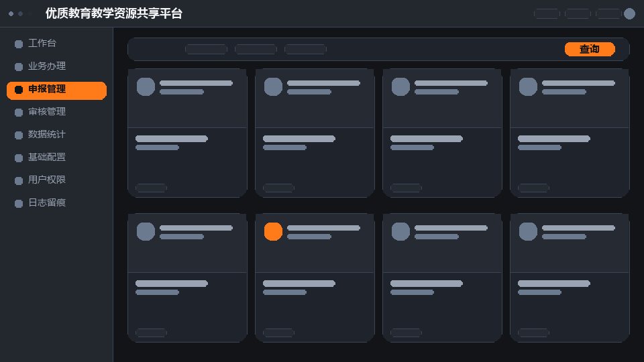Open the 申报管理 menu item

pos(56,90)
